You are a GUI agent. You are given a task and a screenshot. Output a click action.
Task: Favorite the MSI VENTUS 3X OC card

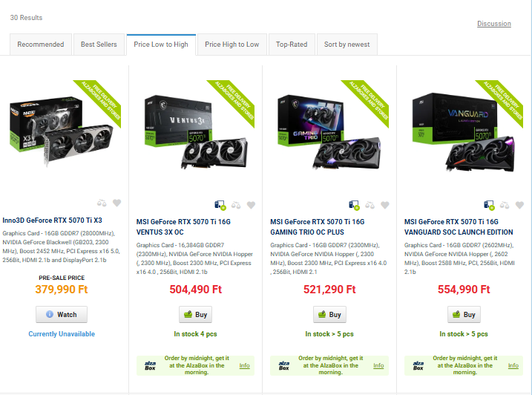pyautogui.click(x=251, y=205)
